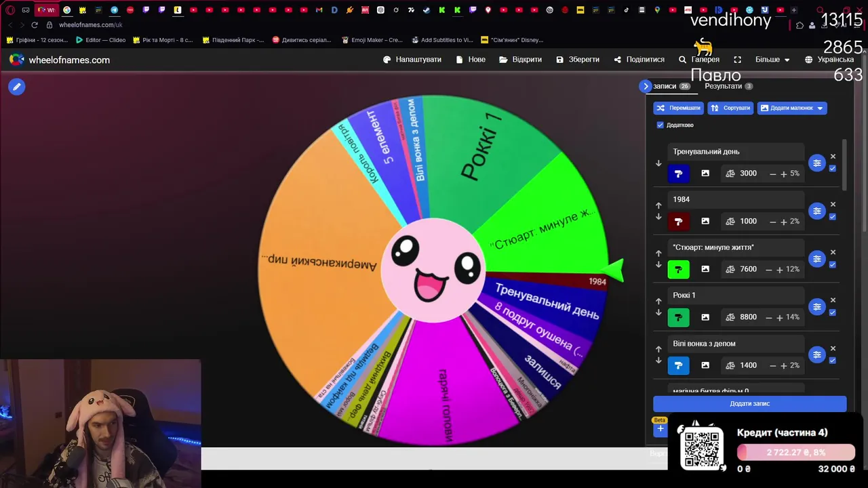Viewport: 868px width, 488px height.
Task: Shuffle entries with Перемішати
Action: pos(678,108)
